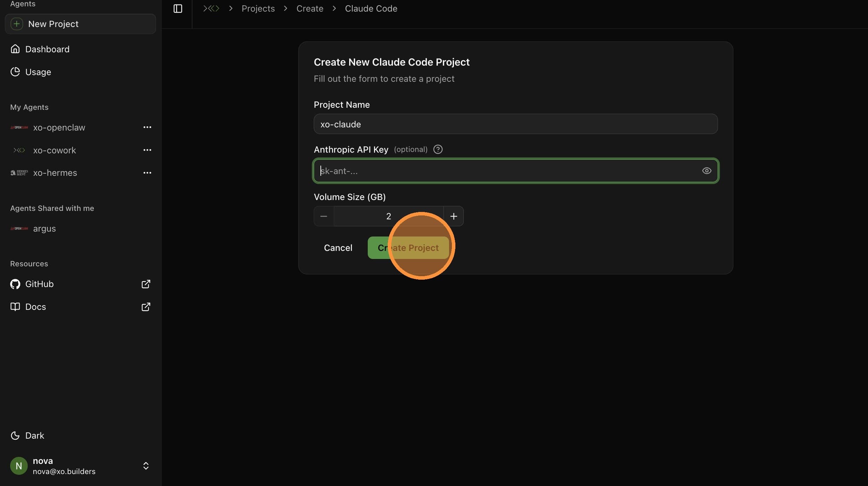Open the xo-cowork agent
Viewport: 868px width, 486px height.
click(x=54, y=150)
